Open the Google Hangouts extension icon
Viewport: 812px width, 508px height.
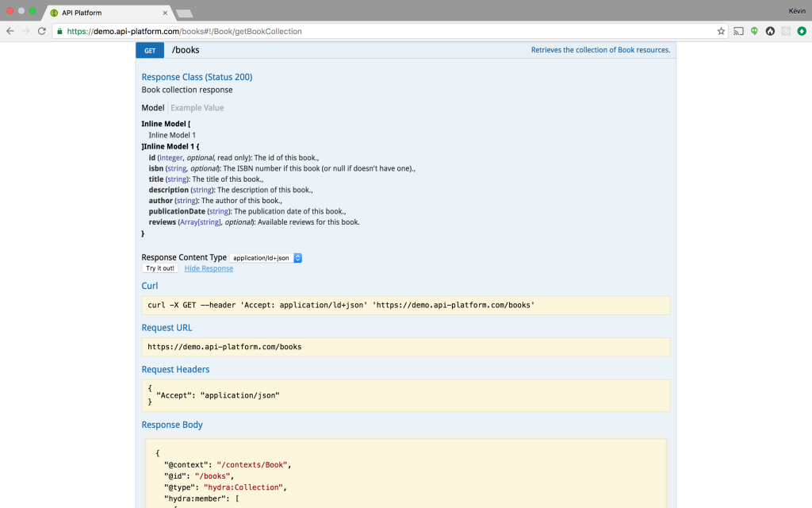tap(753, 31)
